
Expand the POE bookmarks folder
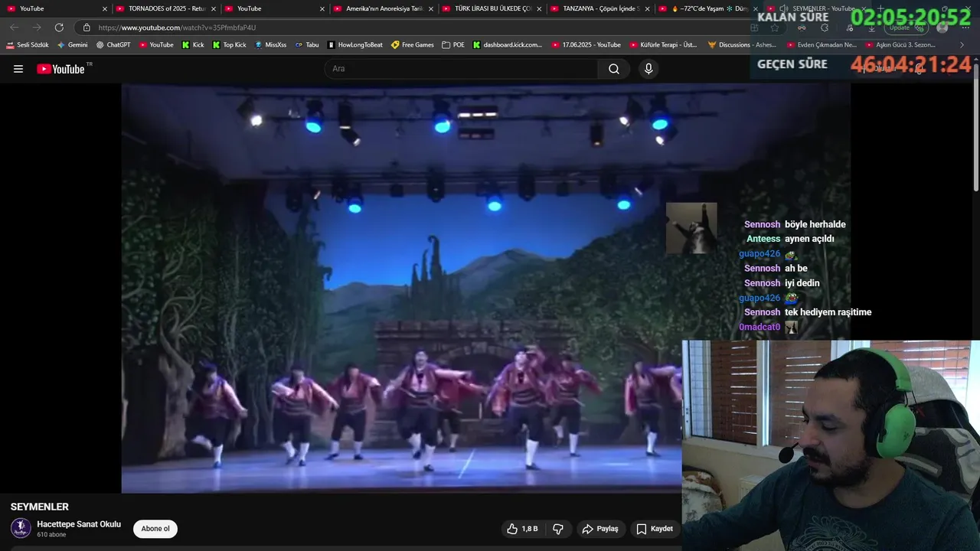tap(453, 45)
